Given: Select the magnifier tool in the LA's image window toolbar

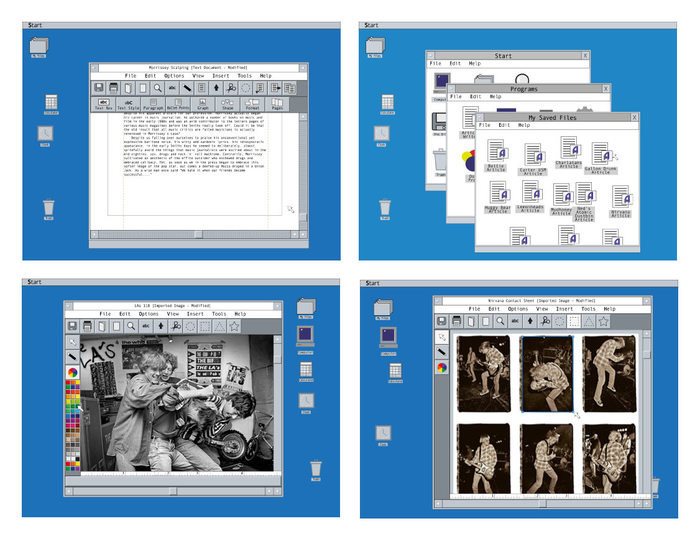Looking at the screenshot, I should (131, 326).
